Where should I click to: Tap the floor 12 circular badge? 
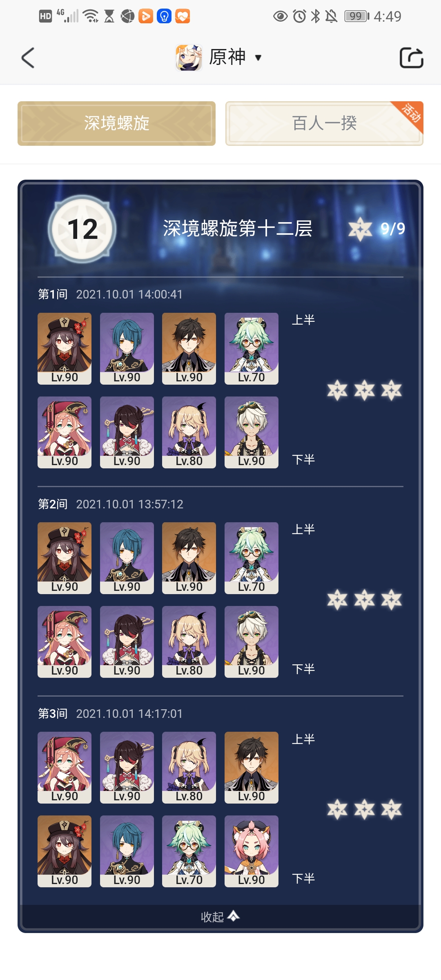[82, 229]
